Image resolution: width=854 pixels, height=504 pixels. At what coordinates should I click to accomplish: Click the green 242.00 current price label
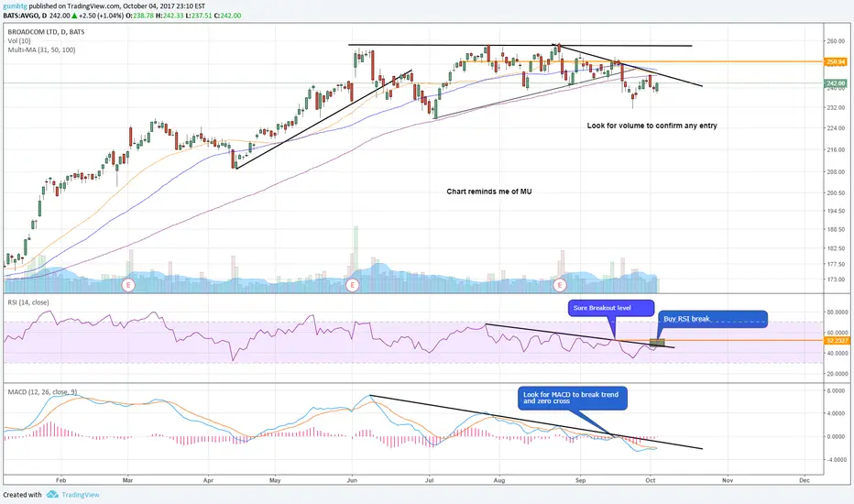point(836,83)
